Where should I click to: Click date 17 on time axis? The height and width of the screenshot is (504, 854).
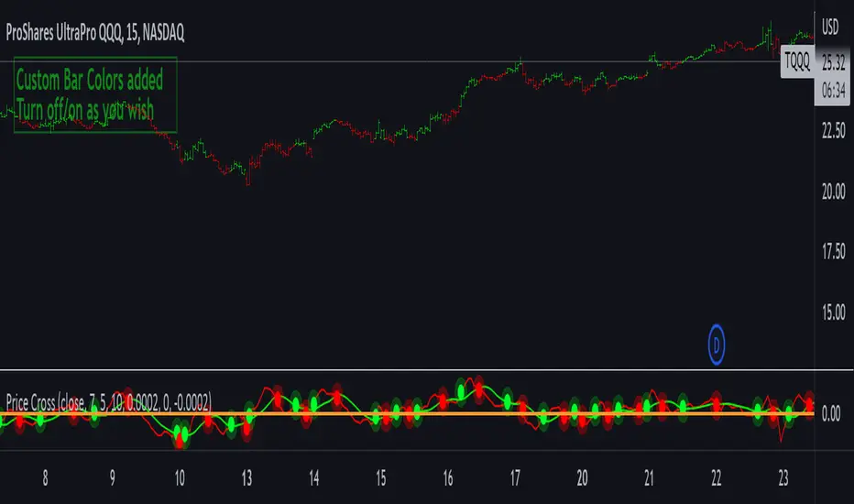pyautogui.click(x=515, y=478)
